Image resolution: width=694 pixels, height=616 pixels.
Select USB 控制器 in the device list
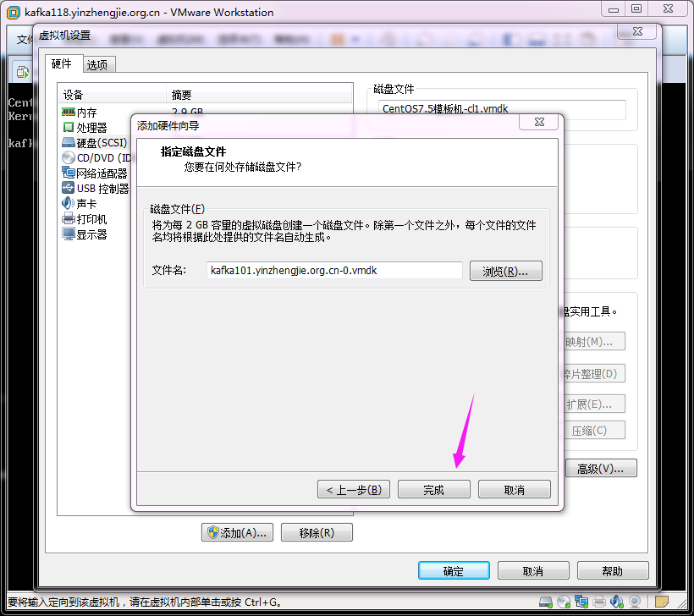[x=102, y=189]
